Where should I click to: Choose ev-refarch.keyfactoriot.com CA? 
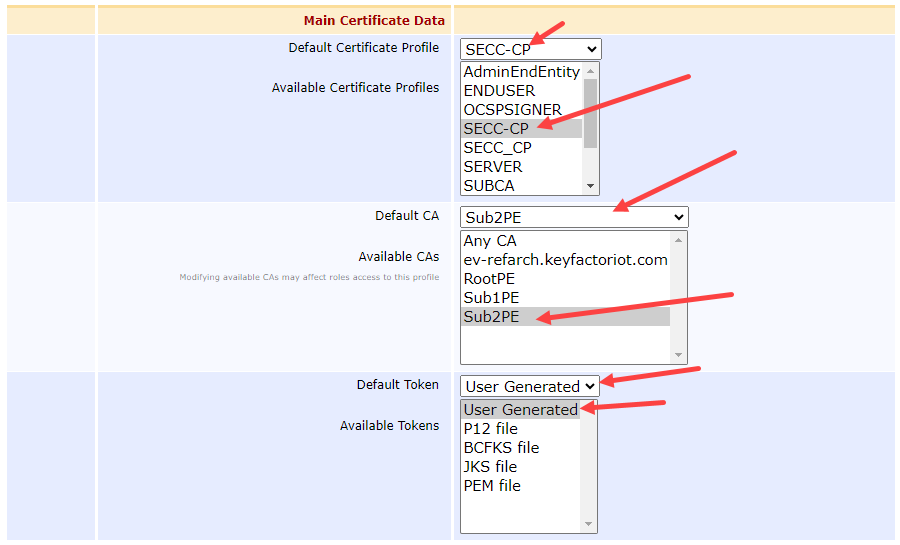tap(565, 260)
